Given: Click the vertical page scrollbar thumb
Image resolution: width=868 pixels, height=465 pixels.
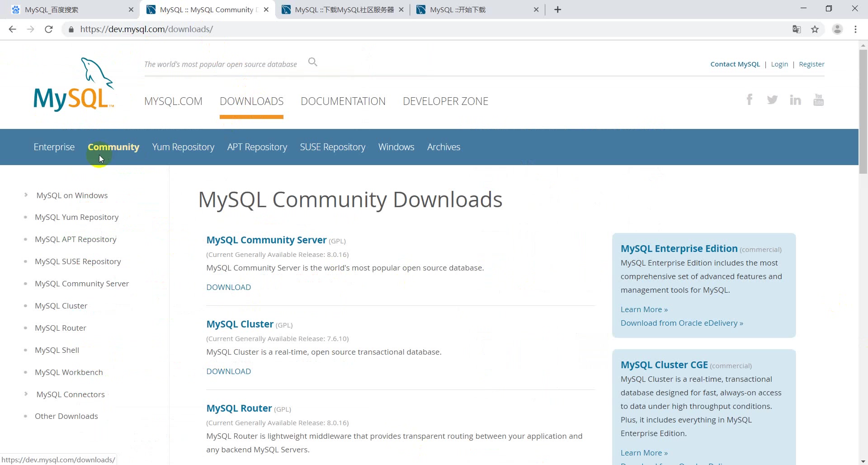Looking at the screenshot, I should (x=863, y=111).
